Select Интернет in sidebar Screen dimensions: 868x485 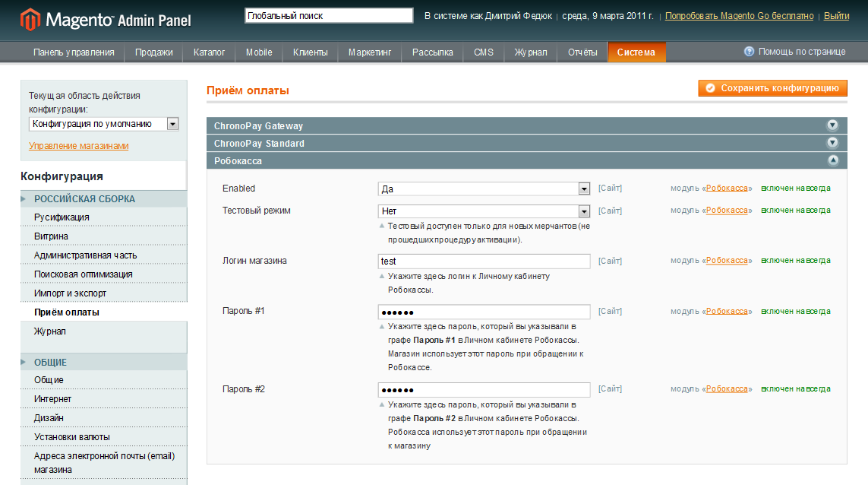coord(103,398)
